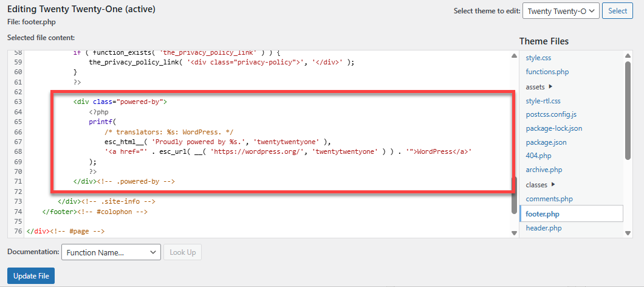Click the code editor scroll up arrow
This screenshot has height=287, width=644.
coord(515,56)
